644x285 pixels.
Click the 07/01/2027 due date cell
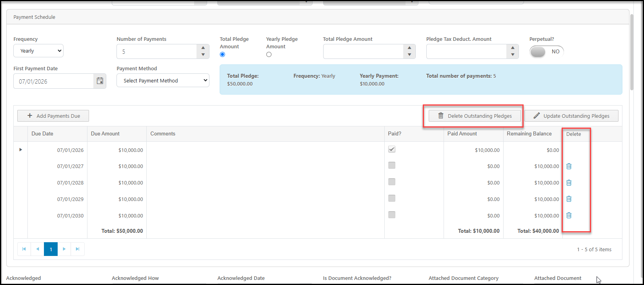[x=57, y=166]
